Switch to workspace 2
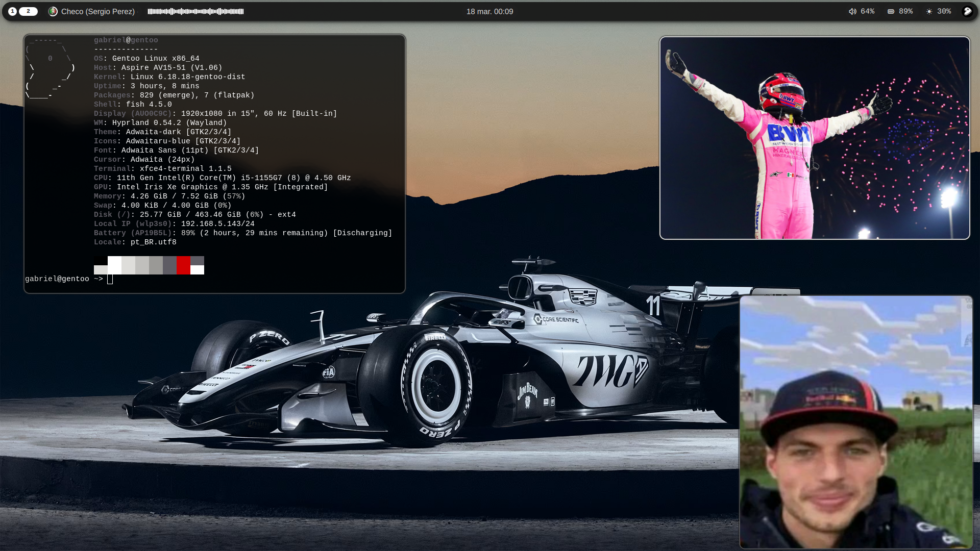The height and width of the screenshot is (551, 980). coord(28,11)
